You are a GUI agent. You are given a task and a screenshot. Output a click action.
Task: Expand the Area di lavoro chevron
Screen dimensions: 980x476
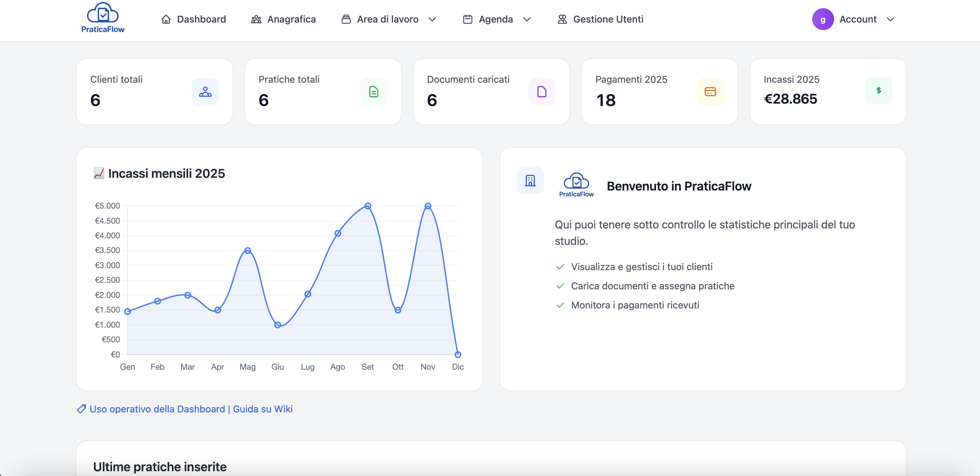click(432, 19)
